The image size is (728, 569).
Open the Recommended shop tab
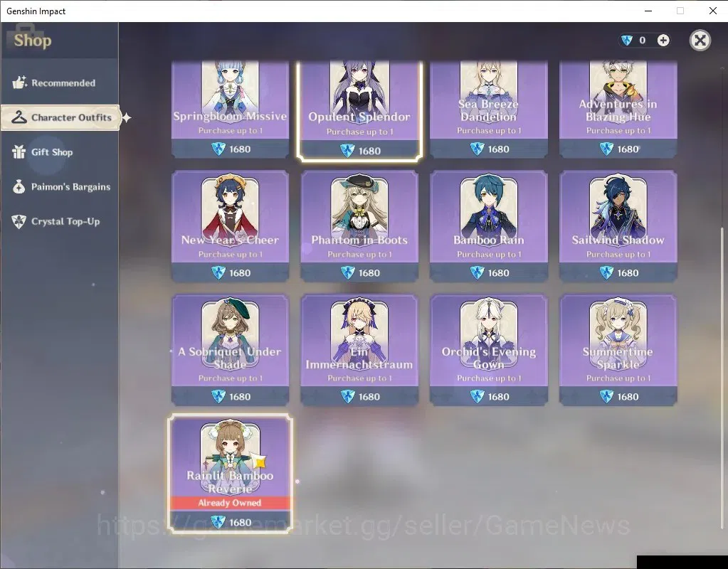pyautogui.click(x=60, y=83)
